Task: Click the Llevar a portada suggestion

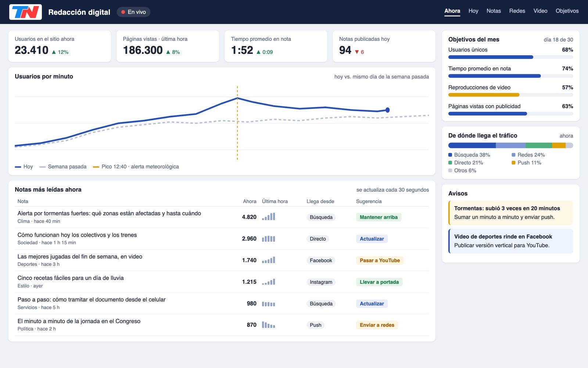Action: coord(379,282)
